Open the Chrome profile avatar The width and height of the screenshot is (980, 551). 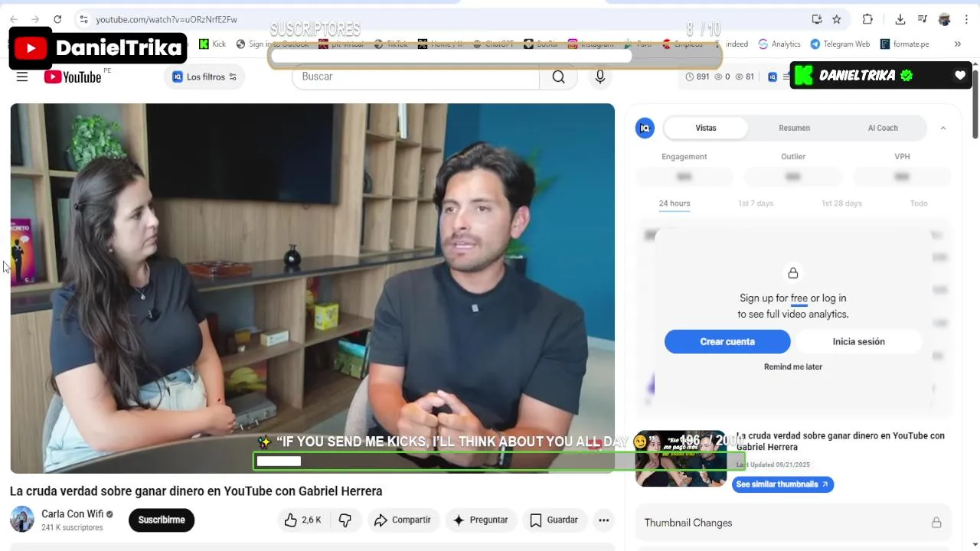(x=945, y=19)
